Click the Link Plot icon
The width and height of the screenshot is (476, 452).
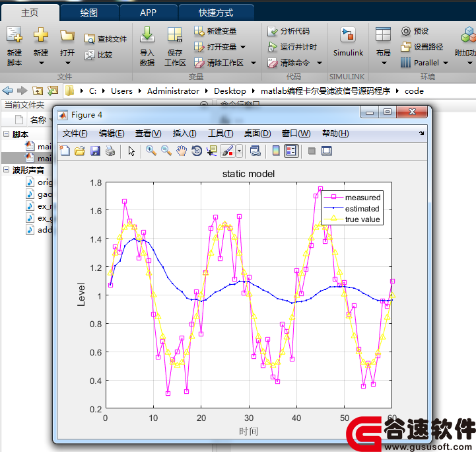(x=255, y=151)
